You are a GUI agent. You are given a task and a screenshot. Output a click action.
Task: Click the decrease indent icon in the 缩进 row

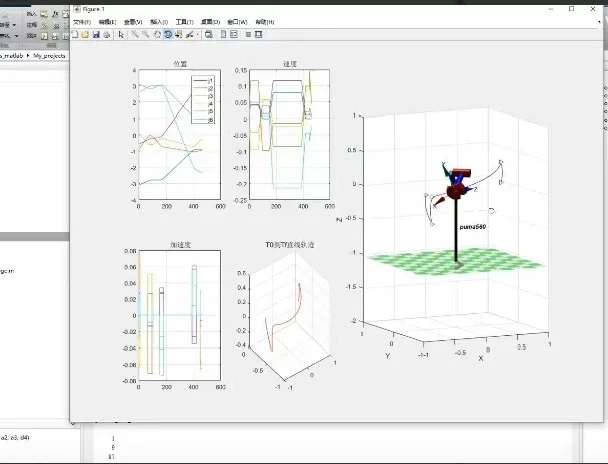(x=55, y=36)
